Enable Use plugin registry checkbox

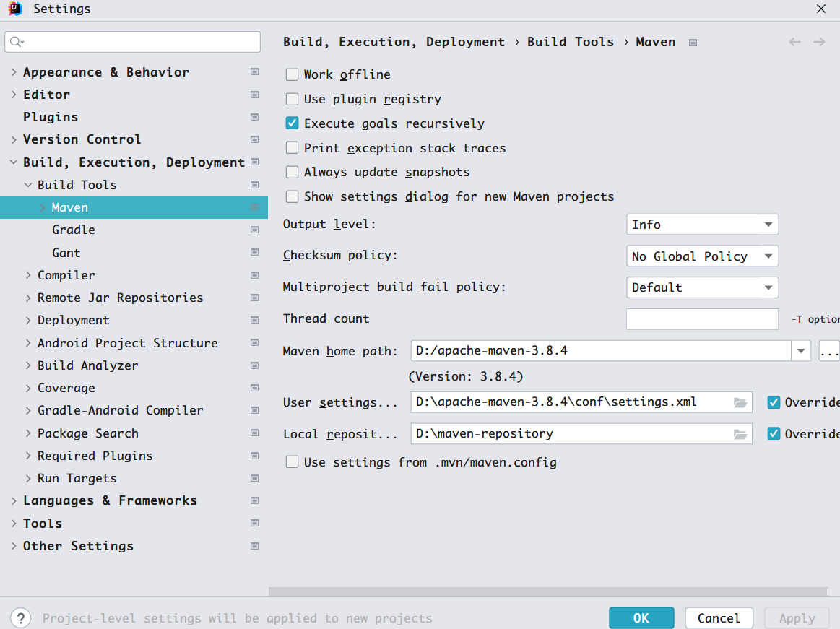point(292,99)
